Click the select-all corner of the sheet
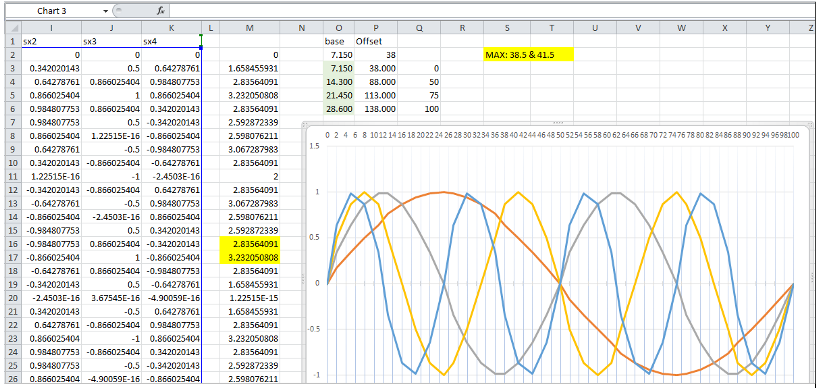The image size is (818, 388). (13, 28)
